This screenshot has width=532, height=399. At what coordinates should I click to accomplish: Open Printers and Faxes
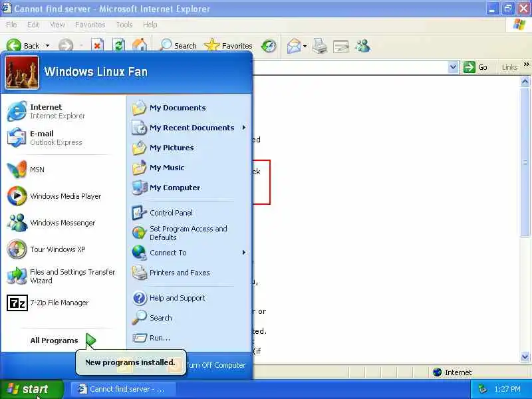click(189, 273)
